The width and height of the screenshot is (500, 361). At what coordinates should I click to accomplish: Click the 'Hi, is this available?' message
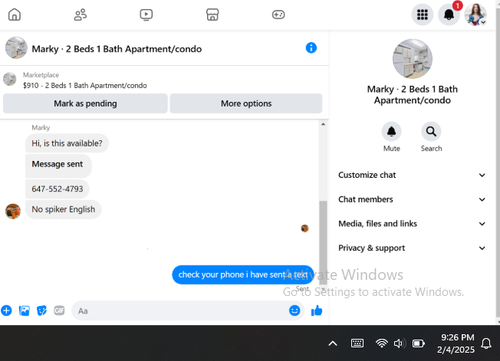click(x=67, y=143)
